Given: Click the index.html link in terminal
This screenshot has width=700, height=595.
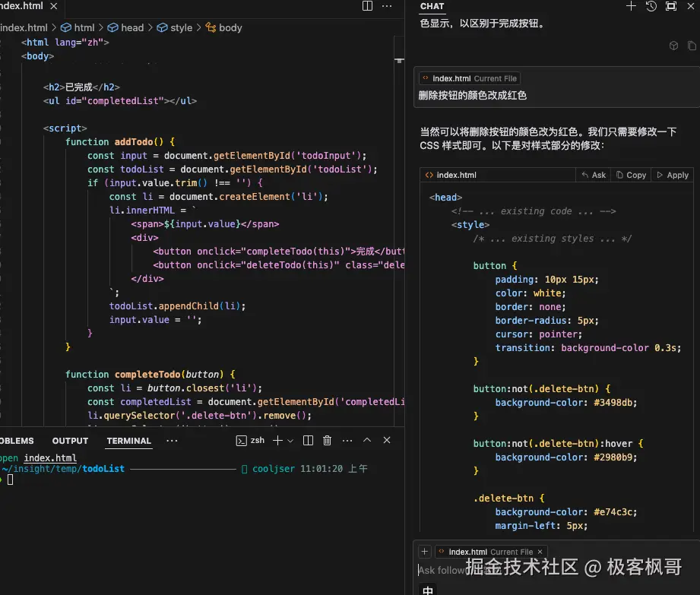Looking at the screenshot, I should 50,458.
